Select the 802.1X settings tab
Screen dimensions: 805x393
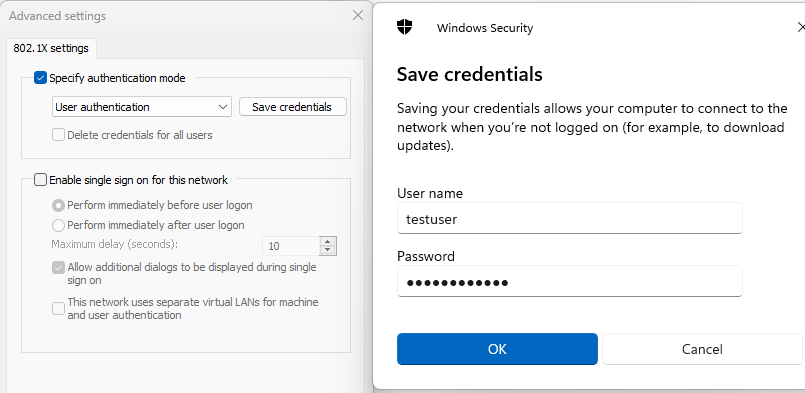point(51,48)
